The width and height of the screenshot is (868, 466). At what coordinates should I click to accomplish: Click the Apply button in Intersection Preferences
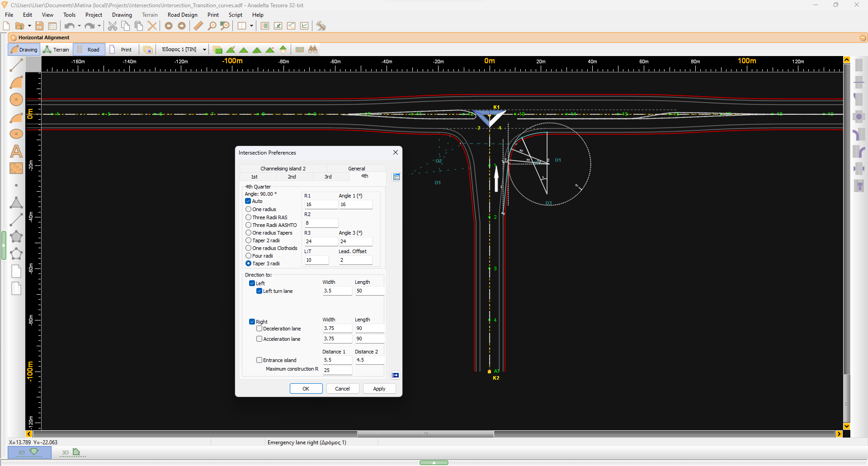(379, 389)
